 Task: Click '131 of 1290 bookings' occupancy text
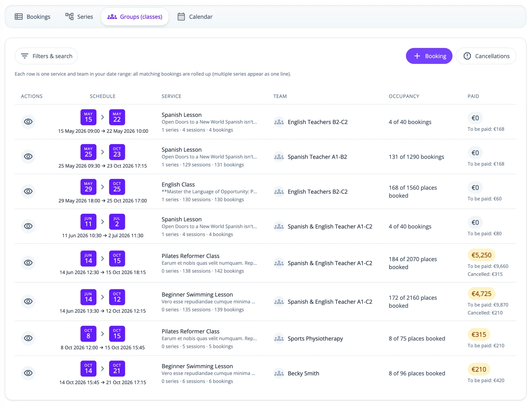click(x=416, y=157)
